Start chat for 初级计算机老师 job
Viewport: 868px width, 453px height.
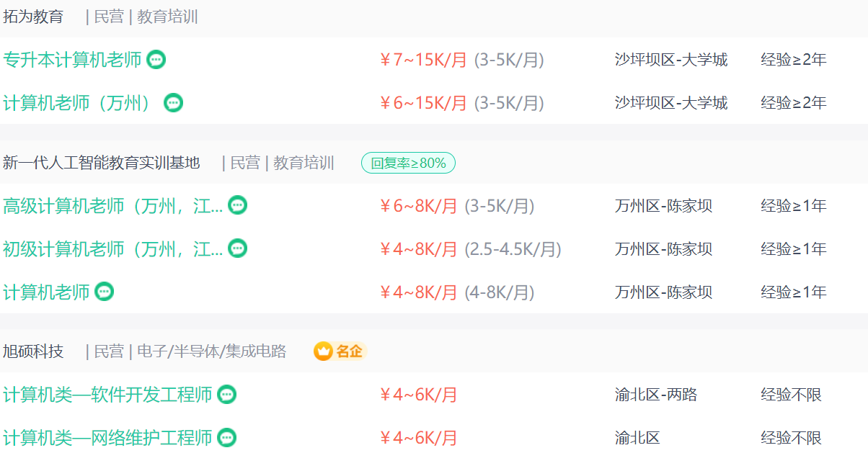(x=238, y=248)
